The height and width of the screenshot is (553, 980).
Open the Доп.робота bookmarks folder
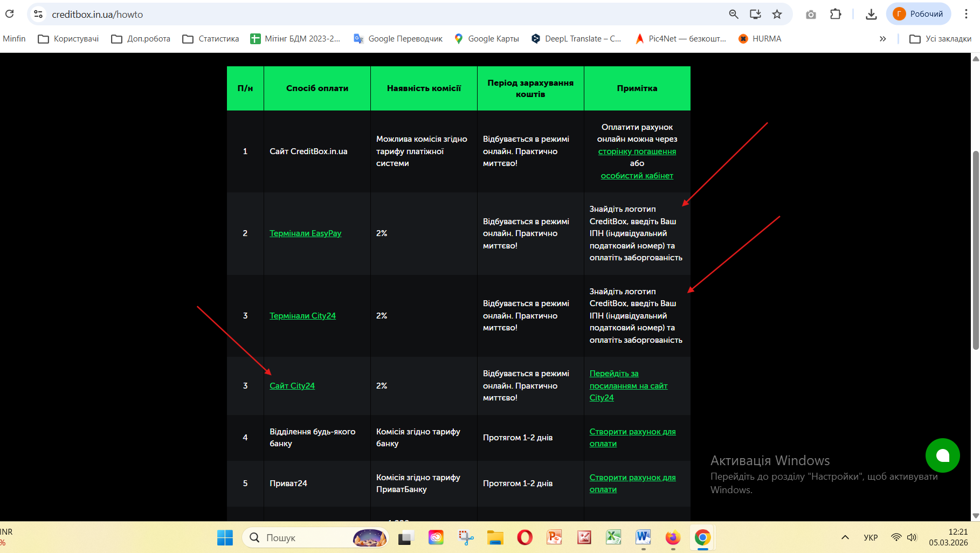pyautogui.click(x=141, y=39)
